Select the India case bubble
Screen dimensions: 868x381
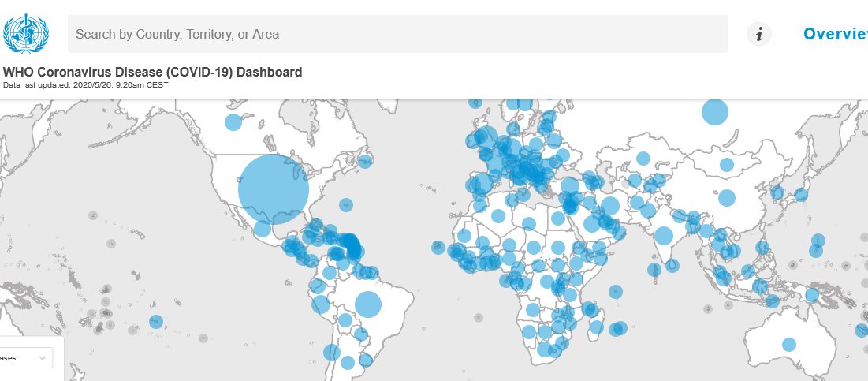(663, 236)
